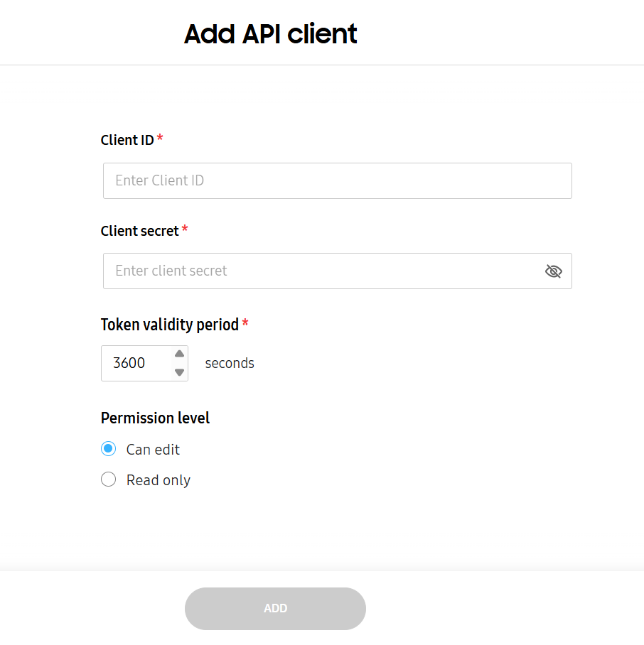Click the Add API client title

click(x=270, y=33)
